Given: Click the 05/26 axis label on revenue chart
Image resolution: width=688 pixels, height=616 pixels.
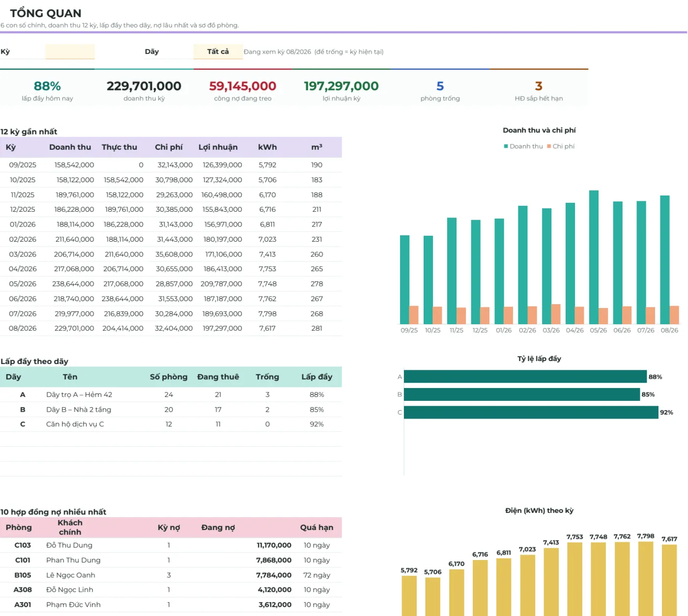Looking at the screenshot, I should coord(598,330).
